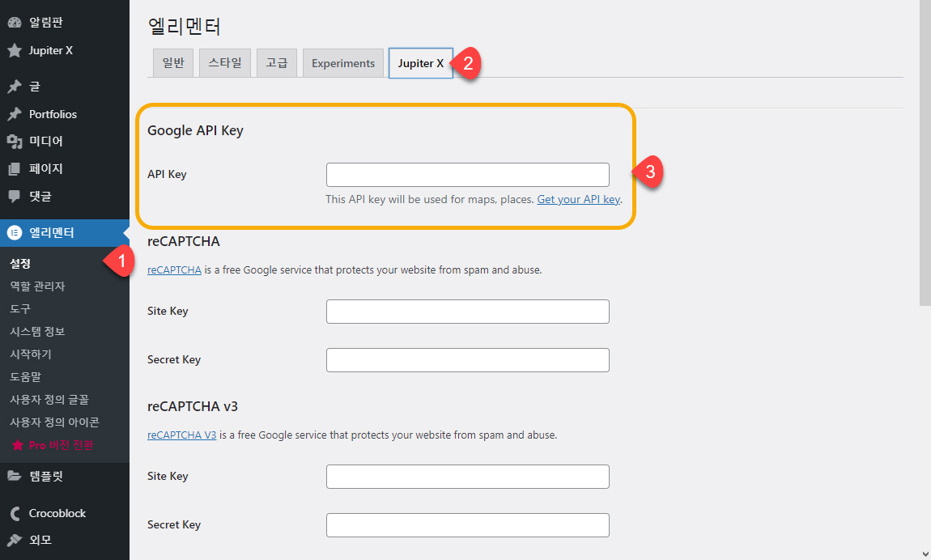This screenshot has height=560, width=931.
Task: Focus the reCAPTCHA v3 Secret Key field
Action: pyautogui.click(x=468, y=525)
